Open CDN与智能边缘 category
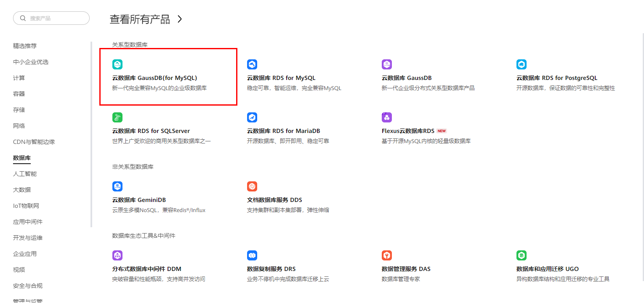 tap(34, 142)
